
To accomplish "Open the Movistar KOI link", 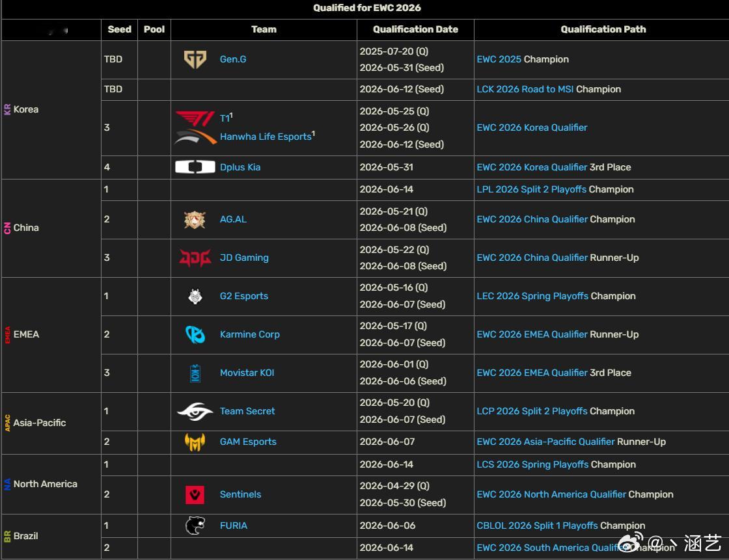I will [x=247, y=373].
